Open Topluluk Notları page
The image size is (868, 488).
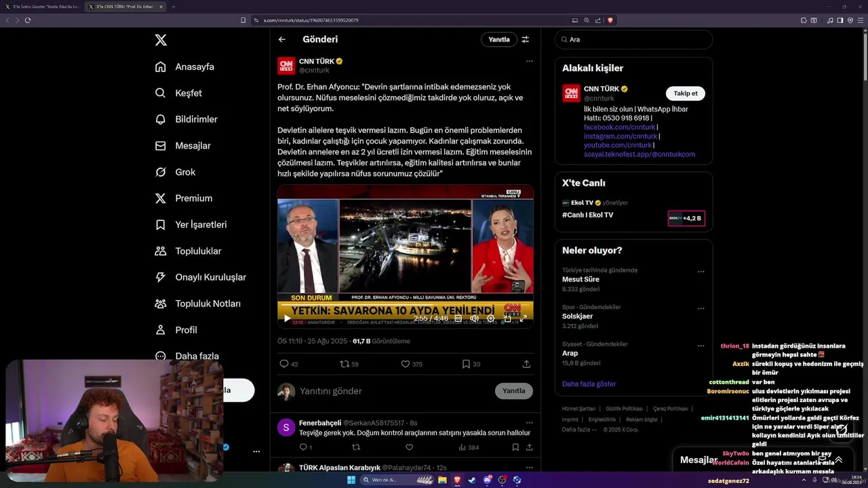(x=197, y=304)
